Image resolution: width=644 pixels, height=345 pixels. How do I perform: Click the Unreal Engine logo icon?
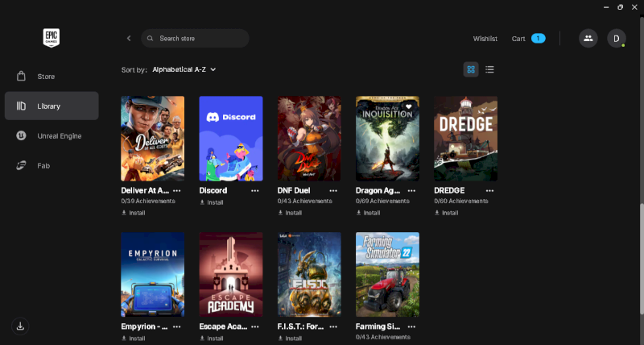(21, 135)
